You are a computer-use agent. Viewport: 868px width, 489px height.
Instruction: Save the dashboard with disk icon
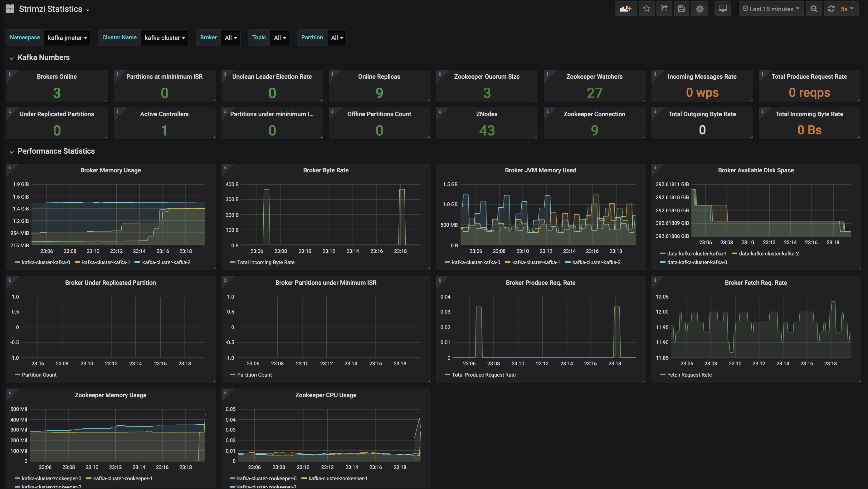point(681,9)
